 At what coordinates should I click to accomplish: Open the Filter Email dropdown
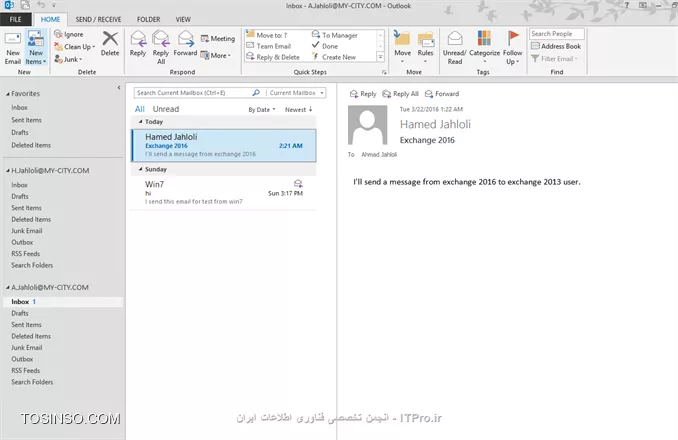554,59
